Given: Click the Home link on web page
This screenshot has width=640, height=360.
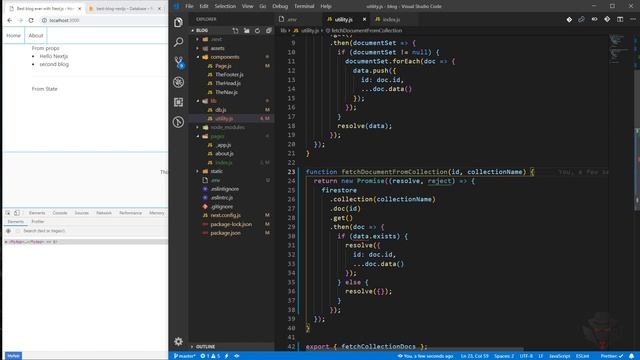Looking at the screenshot, I should [13, 36].
